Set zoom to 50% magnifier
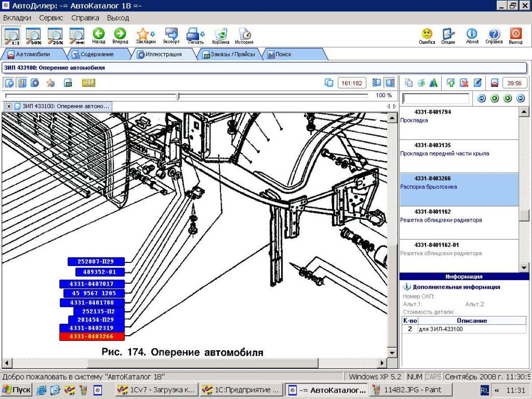The width and height of the screenshot is (532, 399). (33, 36)
